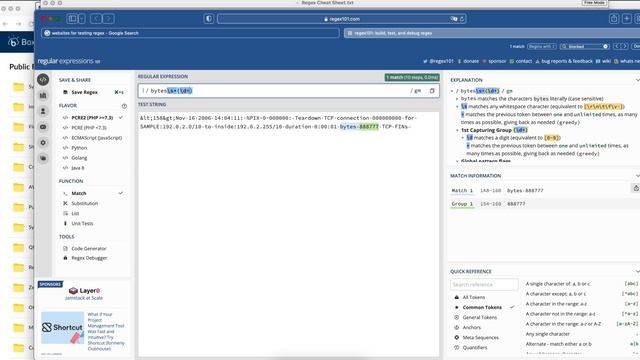Image resolution: width=640 pixels, height=360 pixels.
Task: Collapse the top explanation tree triangle
Action: pos(452,91)
